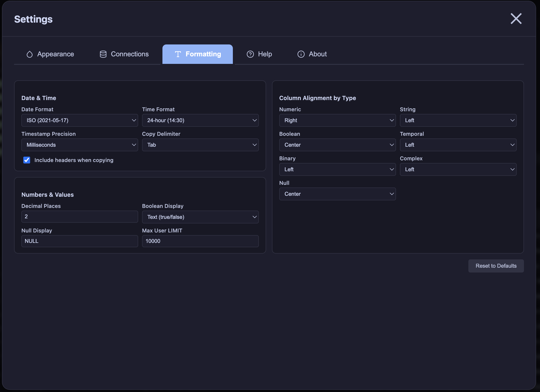Close the Settings dialog with the X
The height and width of the screenshot is (392, 540).
pos(516,18)
